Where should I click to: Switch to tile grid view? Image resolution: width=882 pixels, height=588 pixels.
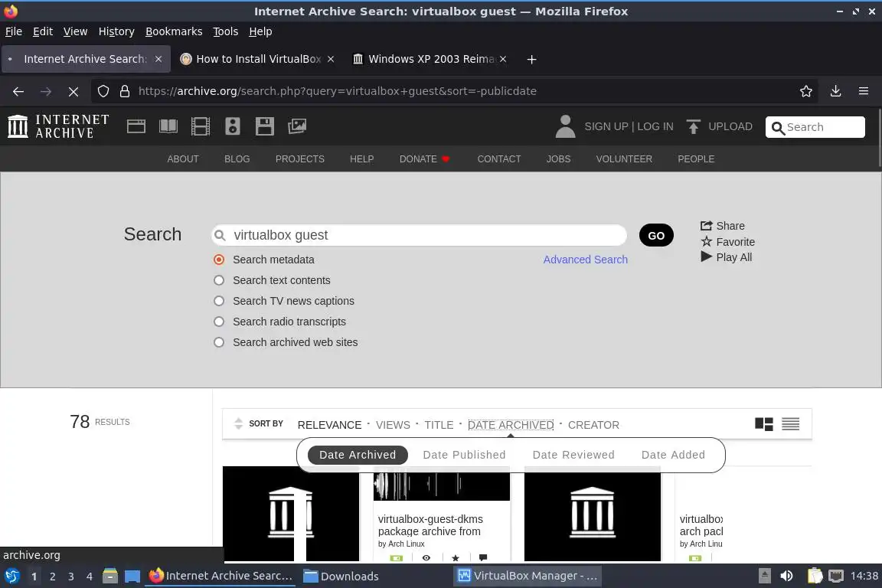(764, 424)
